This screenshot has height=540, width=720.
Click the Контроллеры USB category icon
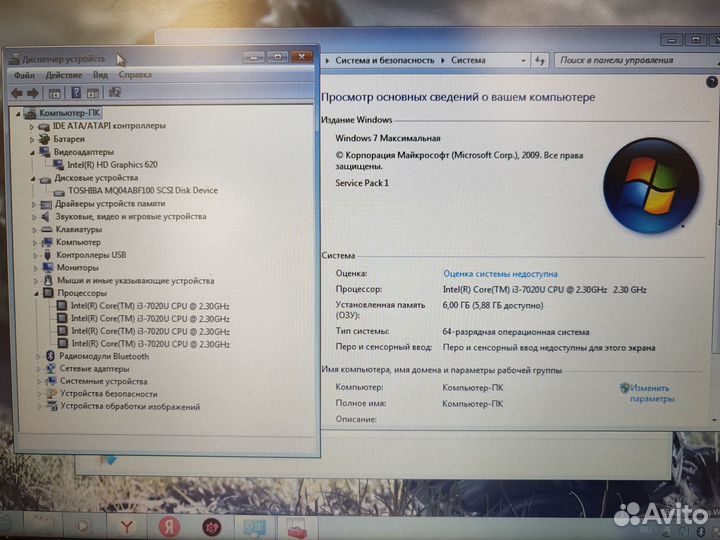47,255
